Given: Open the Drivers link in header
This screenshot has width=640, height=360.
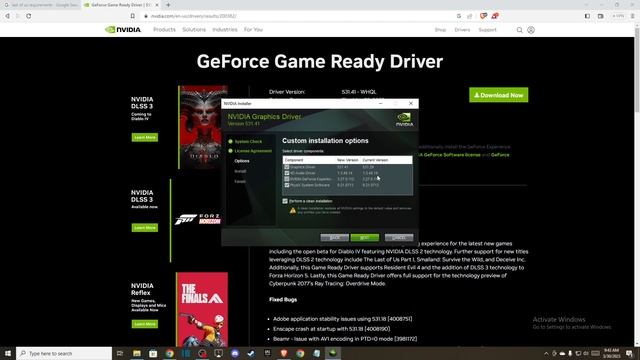Looking at the screenshot, I should click(462, 30).
